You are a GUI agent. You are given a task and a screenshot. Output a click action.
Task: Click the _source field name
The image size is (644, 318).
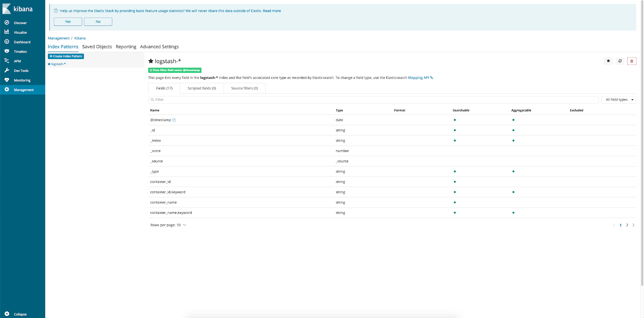tap(157, 161)
